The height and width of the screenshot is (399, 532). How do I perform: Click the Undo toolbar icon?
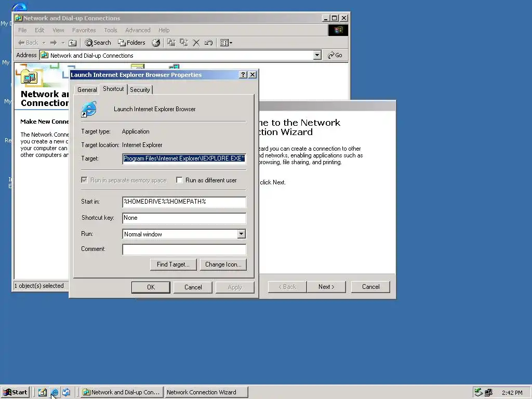point(208,43)
